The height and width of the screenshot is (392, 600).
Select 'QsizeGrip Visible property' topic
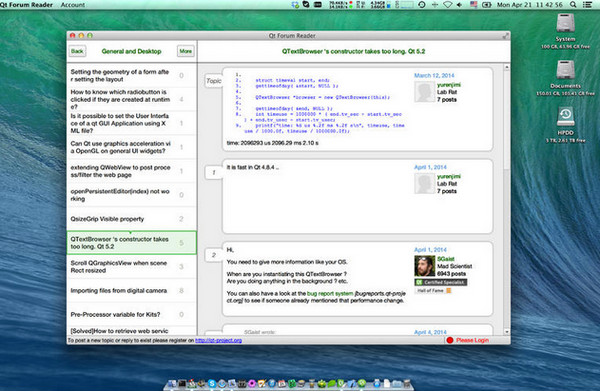point(132,219)
